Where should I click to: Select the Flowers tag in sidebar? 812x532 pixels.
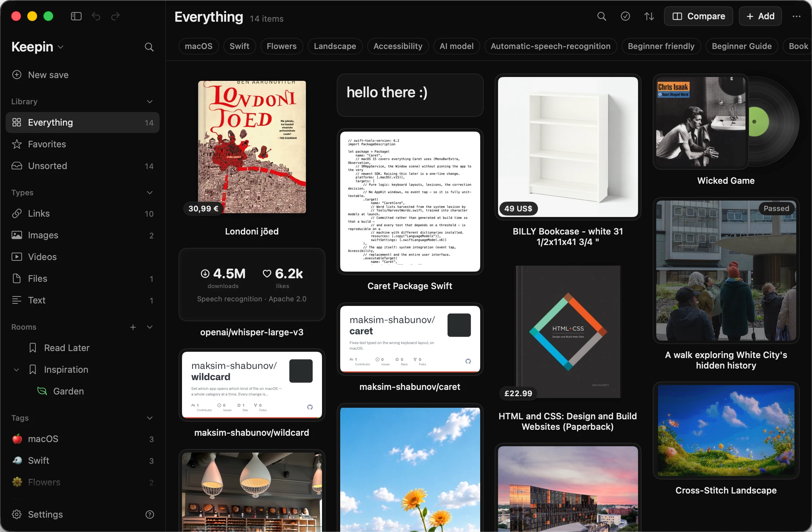click(83, 482)
